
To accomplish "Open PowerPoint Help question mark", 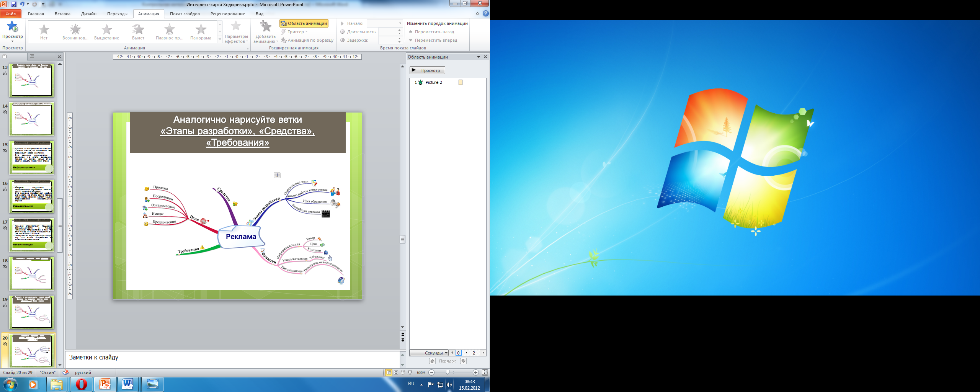I will (x=485, y=14).
